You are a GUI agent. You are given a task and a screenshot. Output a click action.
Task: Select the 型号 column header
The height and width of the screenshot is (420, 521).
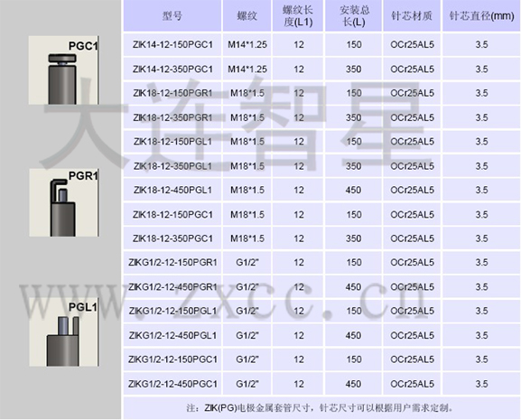pos(172,16)
